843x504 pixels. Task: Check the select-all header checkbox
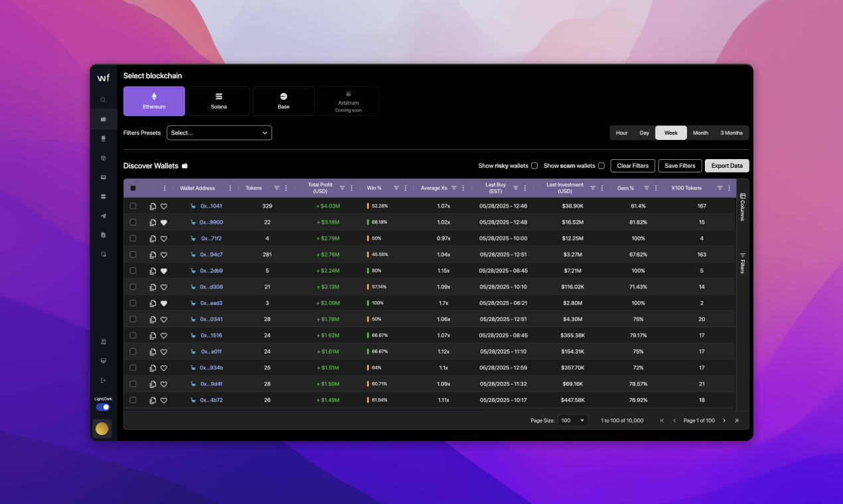[x=133, y=188]
